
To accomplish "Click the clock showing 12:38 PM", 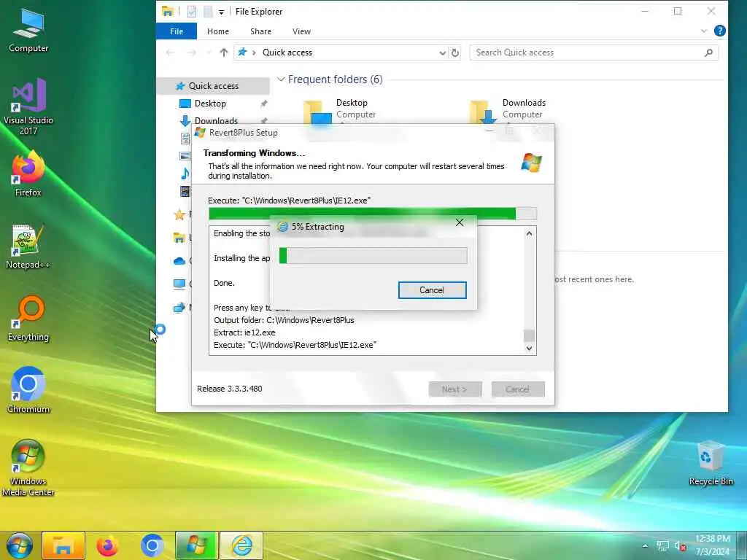I will (x=713, y=545).
